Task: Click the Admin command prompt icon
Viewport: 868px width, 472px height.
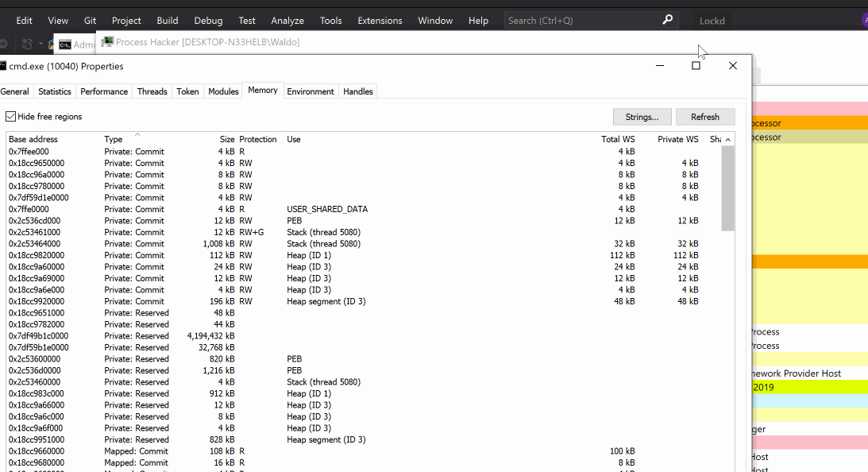Action: [65, 44]
